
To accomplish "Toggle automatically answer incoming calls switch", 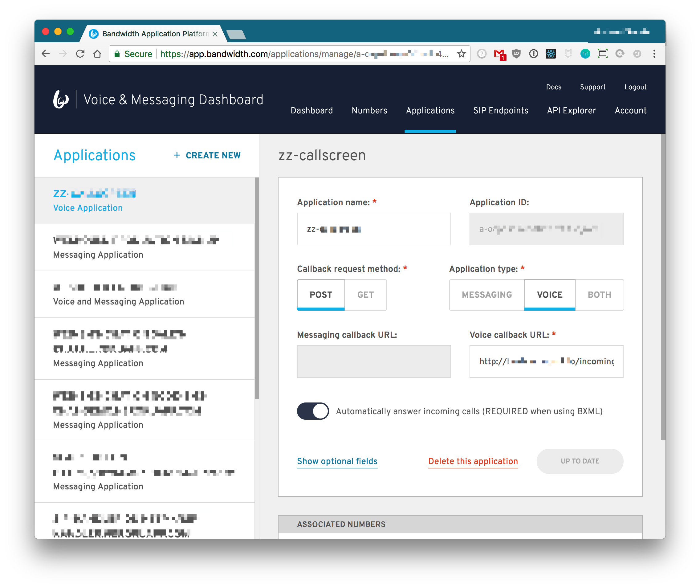I will pos(313,411).
